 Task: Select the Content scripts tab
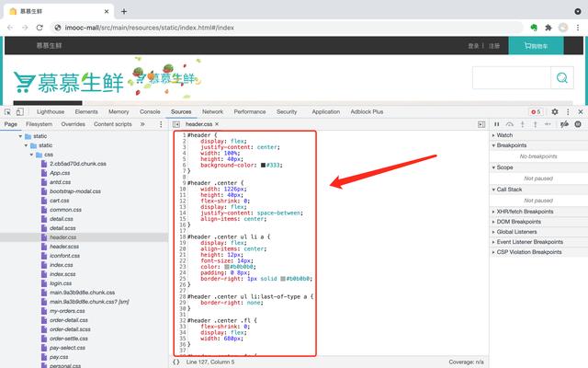click(113, 124)
